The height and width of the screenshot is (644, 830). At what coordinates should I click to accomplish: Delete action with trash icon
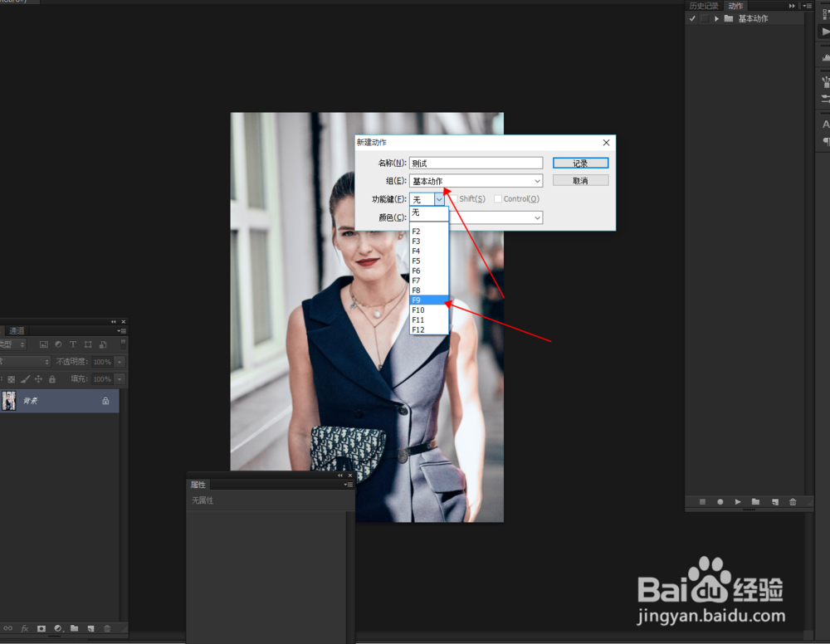click(x=793, y=501)
